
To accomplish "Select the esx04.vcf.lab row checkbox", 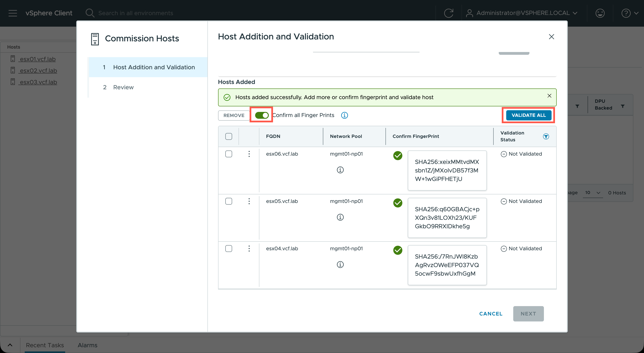I will pos(229,248).
